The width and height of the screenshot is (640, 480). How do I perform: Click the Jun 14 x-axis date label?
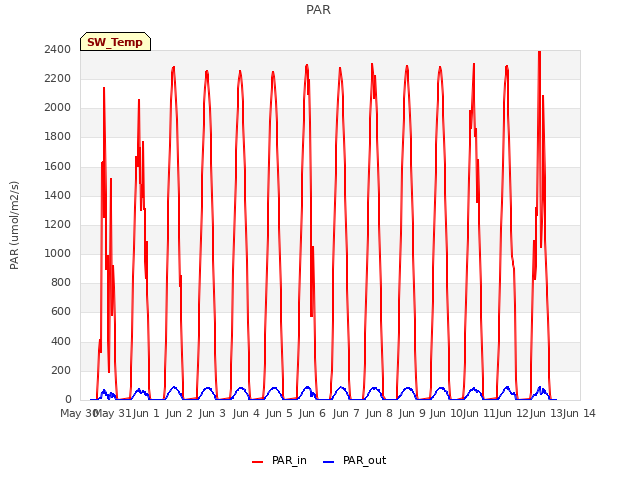click(579, 413)
